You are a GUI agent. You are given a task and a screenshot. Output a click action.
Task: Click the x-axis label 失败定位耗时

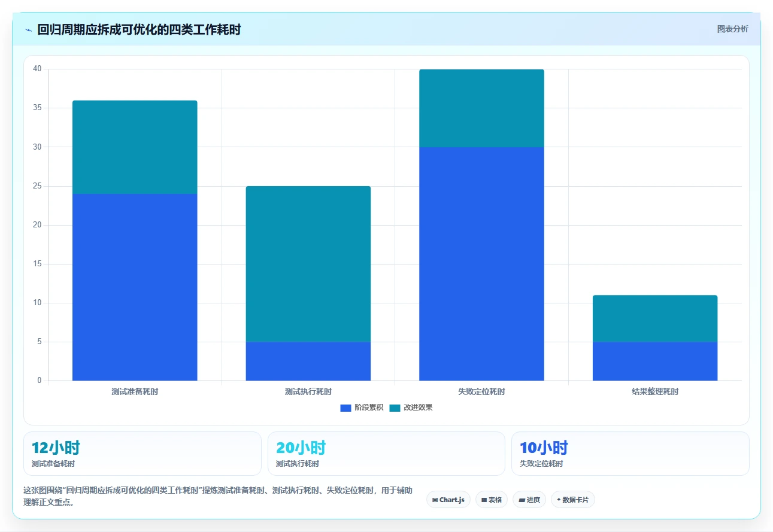(481, 391)
